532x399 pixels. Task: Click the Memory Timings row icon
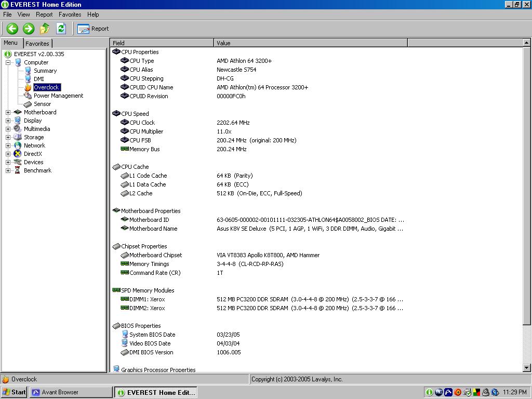pyautogui.click(x=125, y=263)
